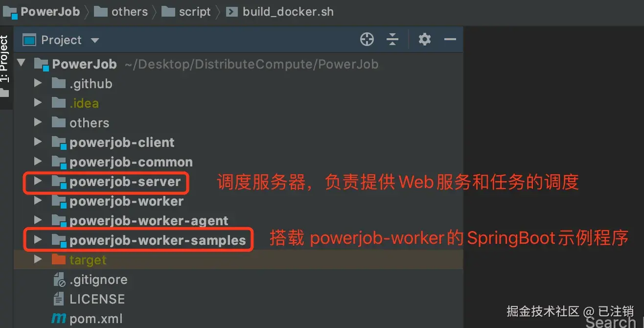The image size is (644, 328).
Task: Select powerjob-worker module label
Action: coord(127,201)
